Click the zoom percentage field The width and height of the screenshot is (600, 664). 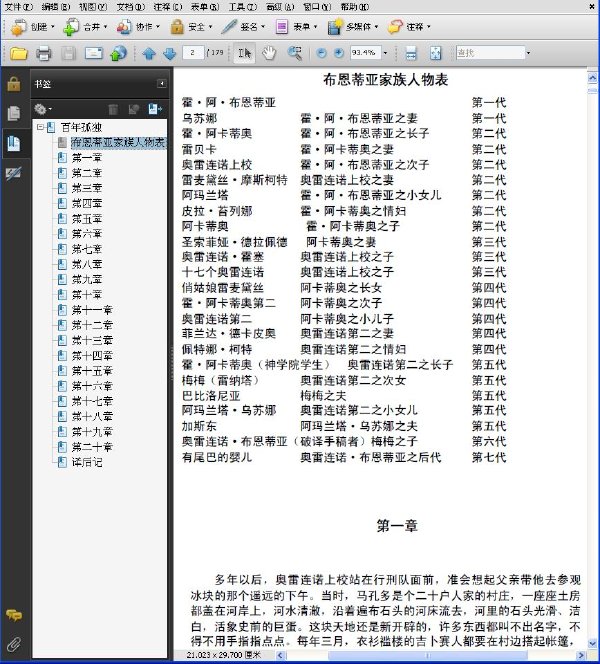pyautogui.click(x=365, y=53)
